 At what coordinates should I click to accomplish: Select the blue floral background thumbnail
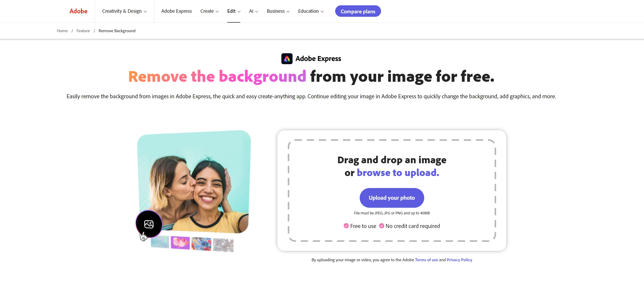pos(201,244)
